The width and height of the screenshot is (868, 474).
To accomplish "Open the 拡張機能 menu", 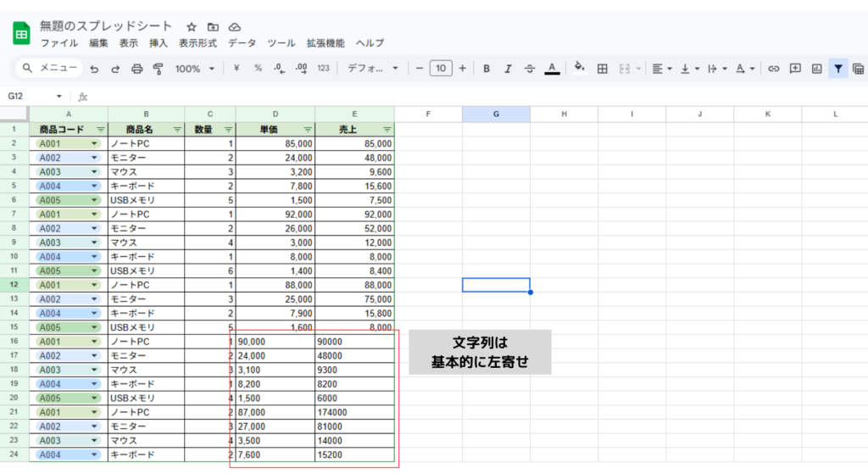I will [x=325, y=43].
